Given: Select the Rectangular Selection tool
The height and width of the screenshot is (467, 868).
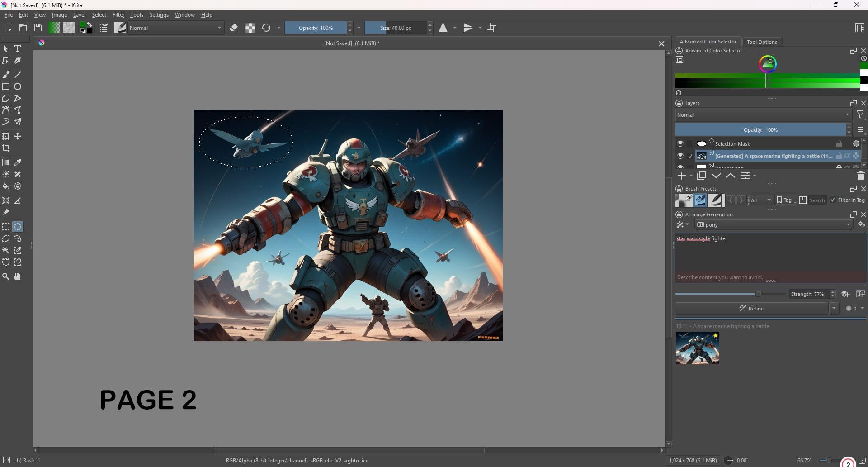Looking at the screenshot, I should tap(6, 227).
